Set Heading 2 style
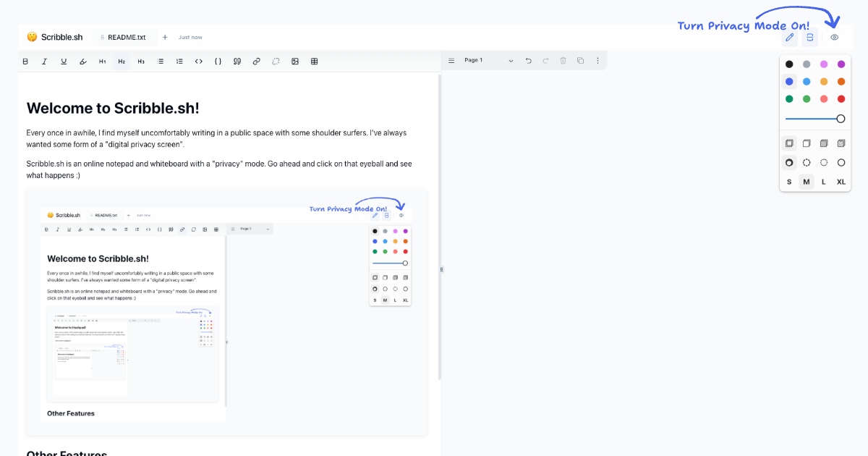 (x=122, y=62)
